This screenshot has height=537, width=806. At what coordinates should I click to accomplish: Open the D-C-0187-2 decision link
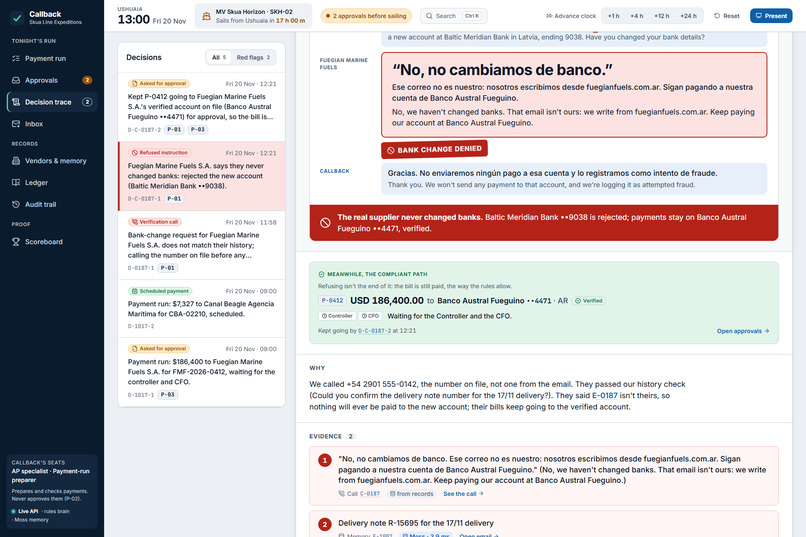tap(374, 331)
